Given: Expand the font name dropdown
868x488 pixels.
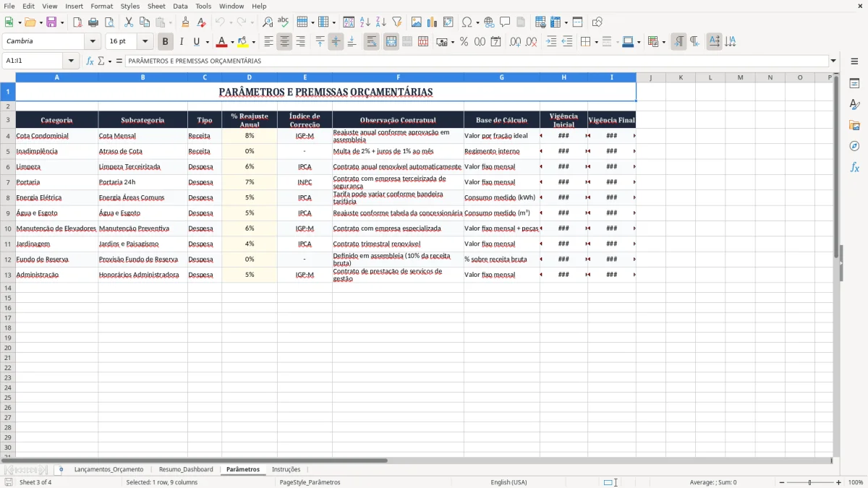Looking at the screenshot, I should (93, 42).
